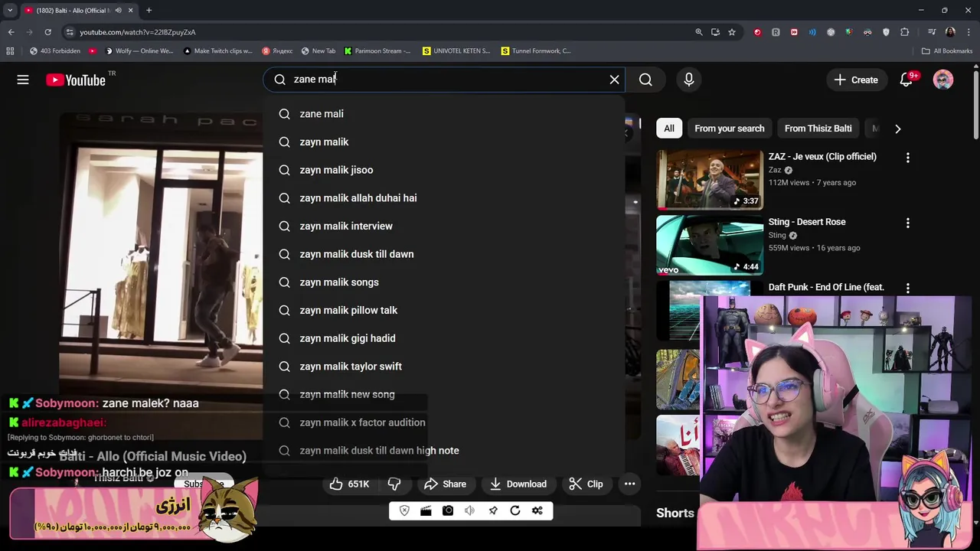
Task: Click loop/refresh icon in floating toolbar
Action: 515,510
